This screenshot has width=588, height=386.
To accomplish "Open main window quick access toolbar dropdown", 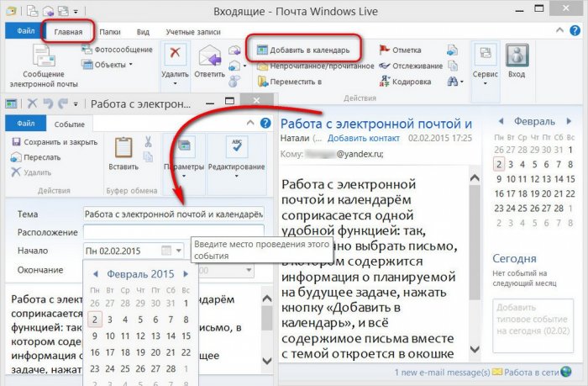I will (x=76, y=12).
